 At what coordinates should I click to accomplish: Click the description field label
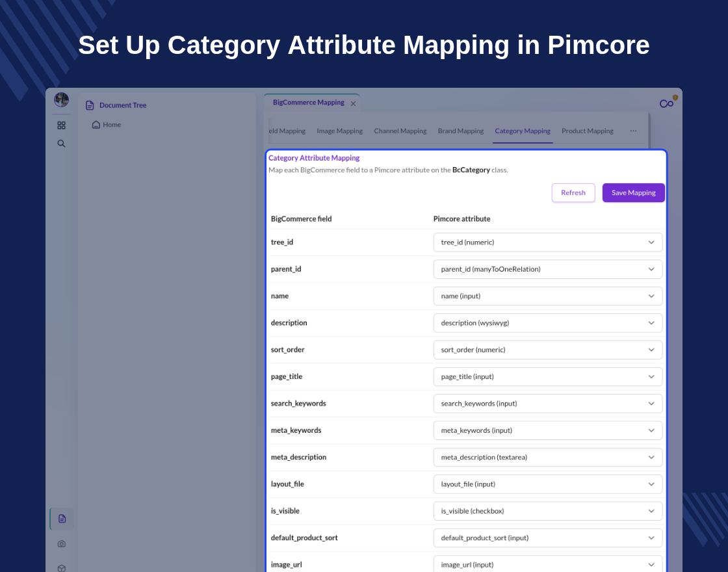tap(289, 322)
